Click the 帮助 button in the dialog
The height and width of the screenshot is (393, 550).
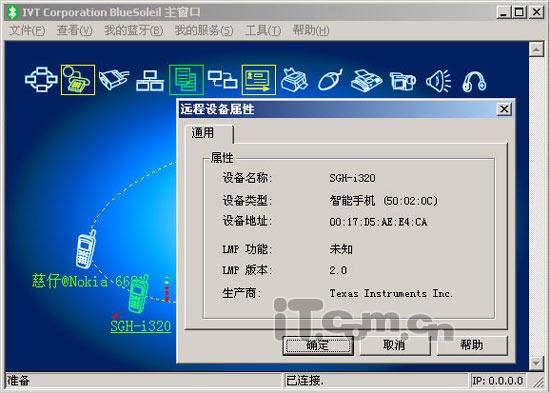pos(472,345)
